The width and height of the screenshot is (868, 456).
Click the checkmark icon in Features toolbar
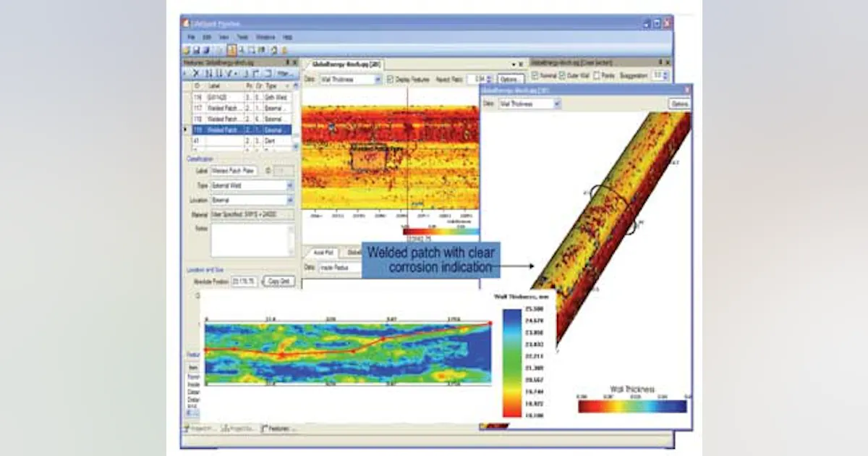229,73
